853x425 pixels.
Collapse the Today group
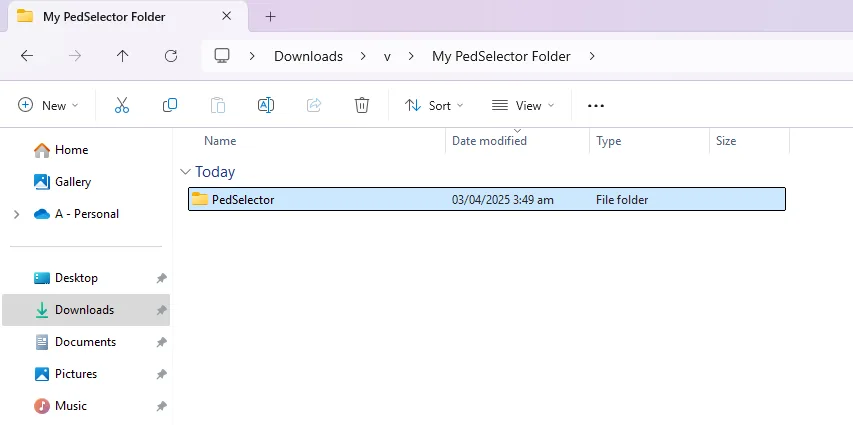pos(186,172)
